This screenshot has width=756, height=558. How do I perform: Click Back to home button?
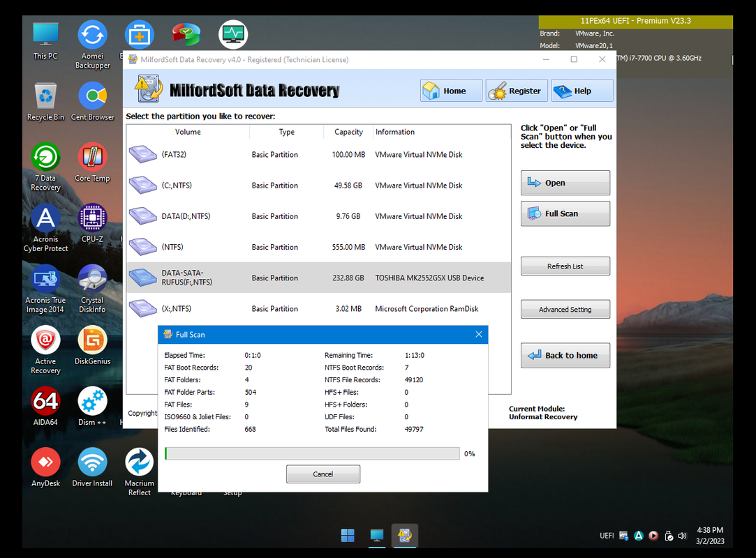[565, 355]
